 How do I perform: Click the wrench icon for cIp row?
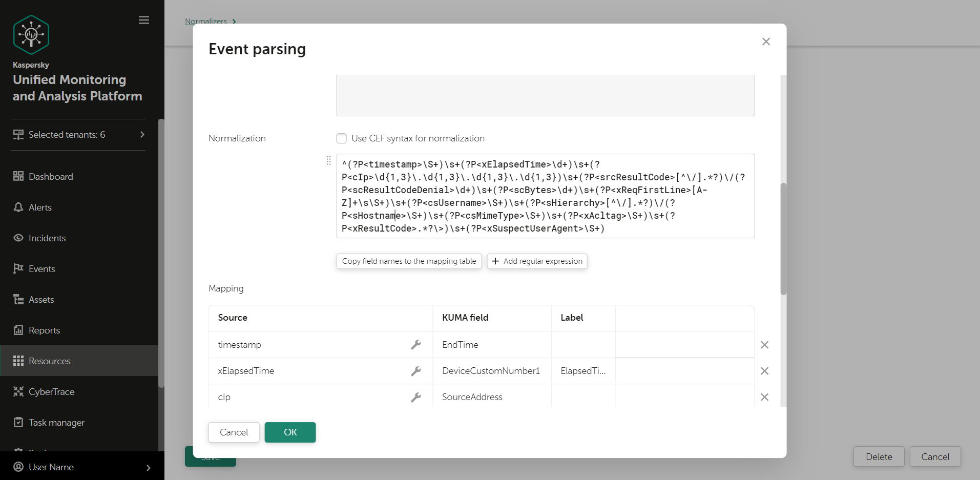416,397
